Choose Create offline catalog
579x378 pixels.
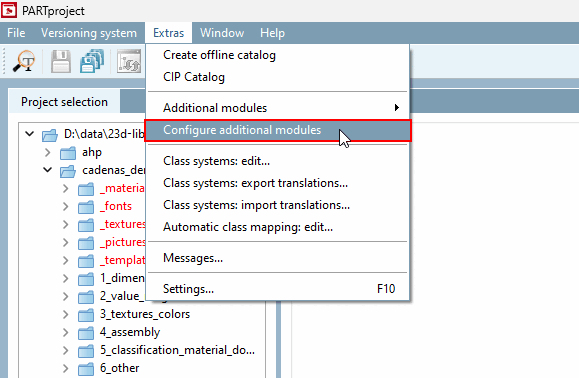coord(278,55)
